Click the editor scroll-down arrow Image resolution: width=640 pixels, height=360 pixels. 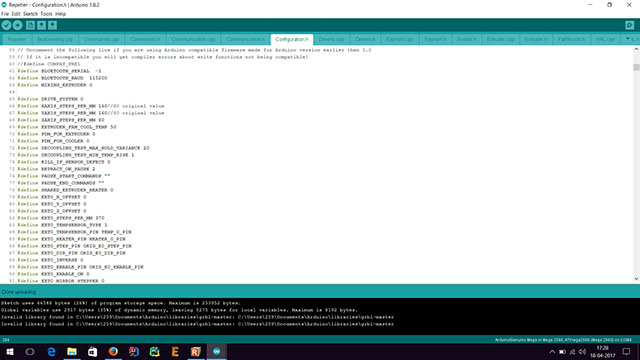(x=636, y=279)
